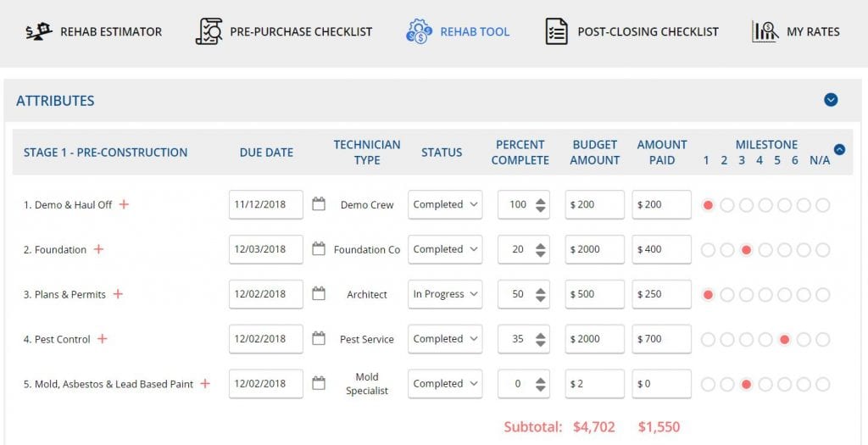Viewport: 868px width, 445px height.
Task: Select milestone 4 for Plans & Permits
Action: [765, 295]
